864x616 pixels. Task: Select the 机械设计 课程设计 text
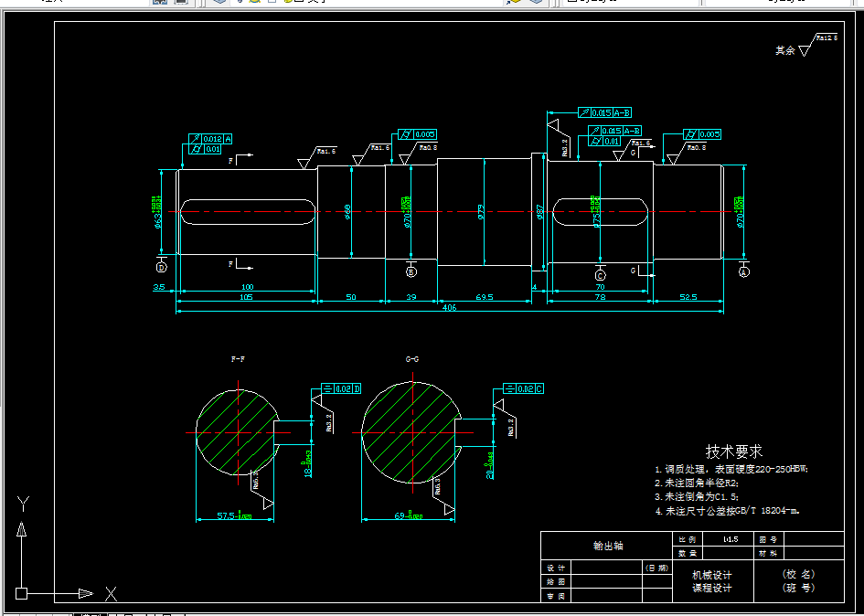pyautogui.click(x=712, y=581)
